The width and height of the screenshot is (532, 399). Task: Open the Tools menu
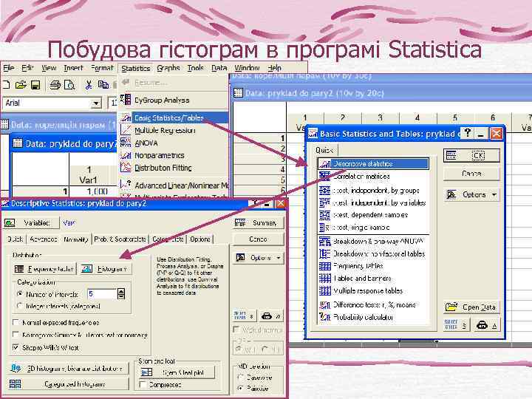(195, 68)
